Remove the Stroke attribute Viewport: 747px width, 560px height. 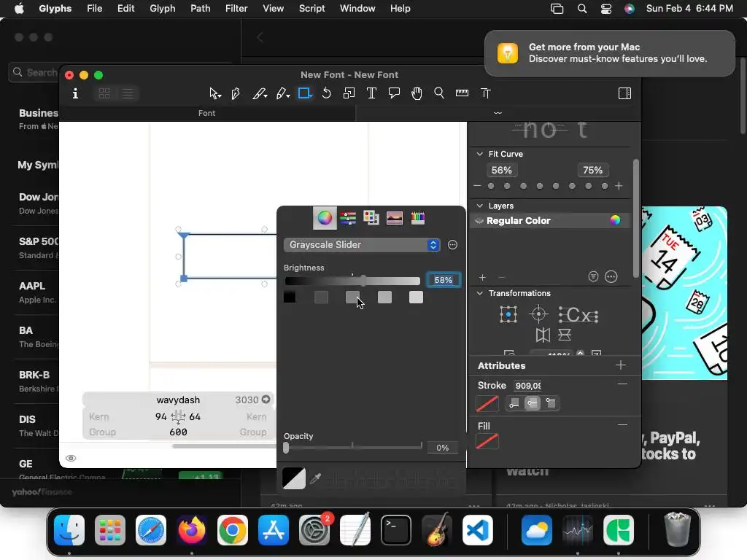(x=622, y=384)
